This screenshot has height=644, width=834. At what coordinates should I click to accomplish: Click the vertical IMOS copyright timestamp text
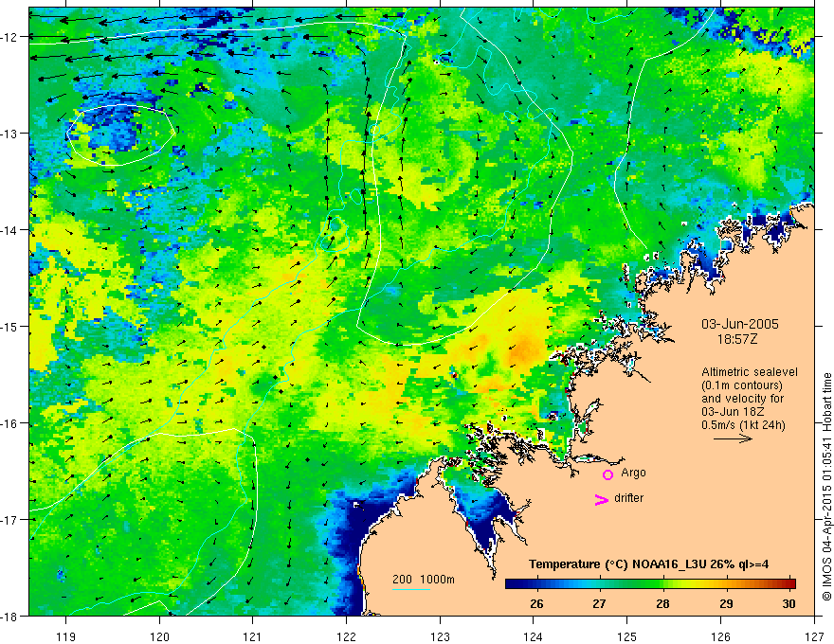[826, 486]
